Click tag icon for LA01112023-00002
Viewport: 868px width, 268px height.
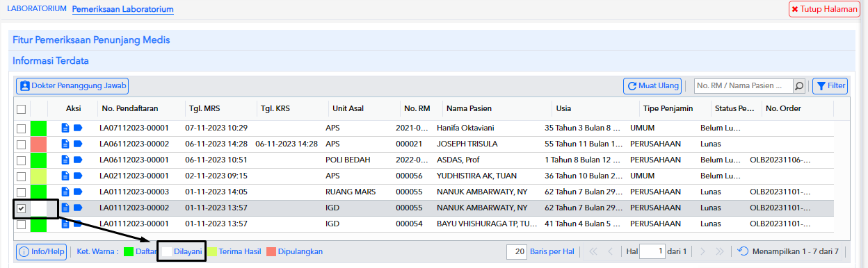point(77,208)
